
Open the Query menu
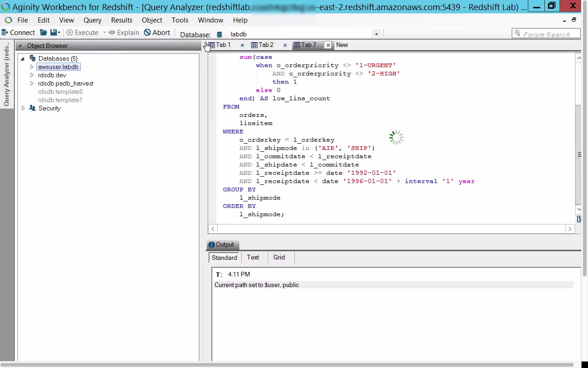coord(92,20)
